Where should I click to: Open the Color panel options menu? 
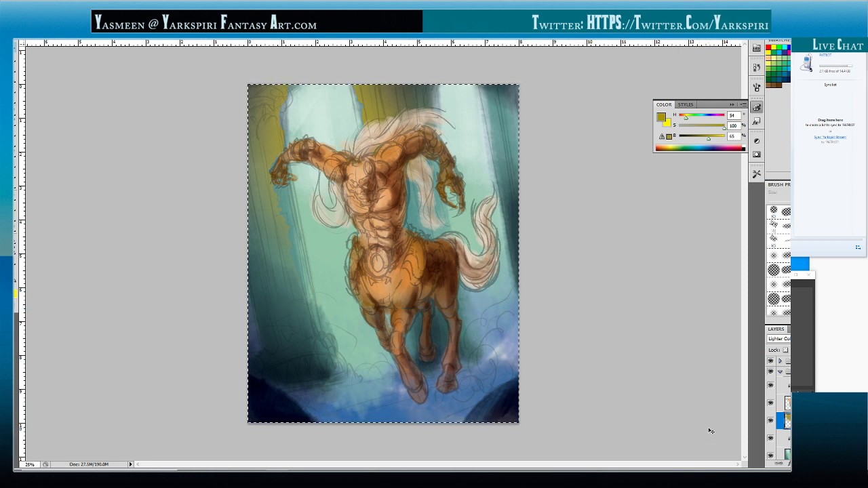[x=743, y=104]
